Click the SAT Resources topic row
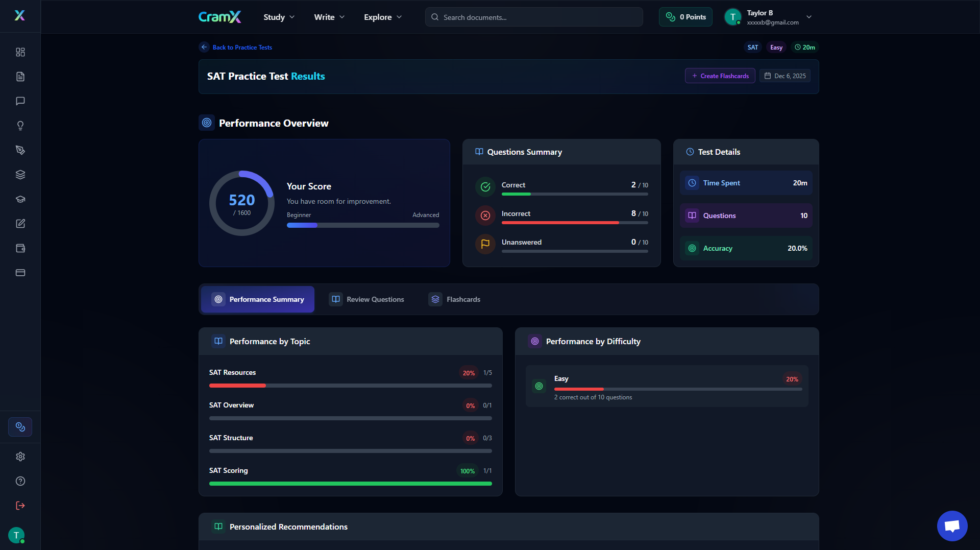The image size is (980, 550). click(351, 378)
